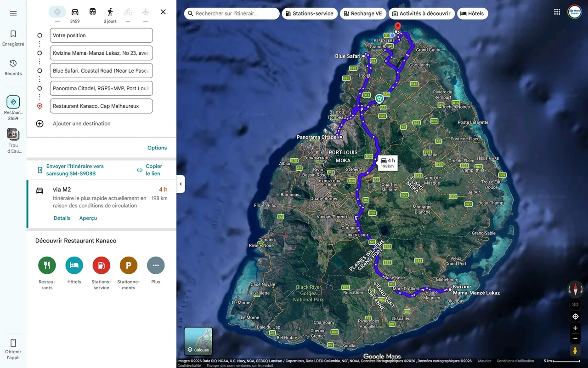Click Kwizine Mama-Manzé Lakaz map label

click(476, 290)
